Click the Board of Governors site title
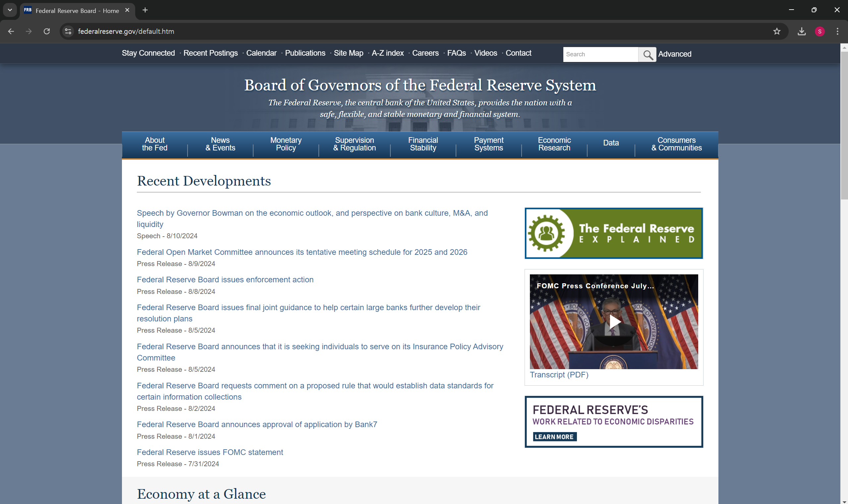This screenshot has width=848, height=504. pyautogui.click(x=420, y=85)
